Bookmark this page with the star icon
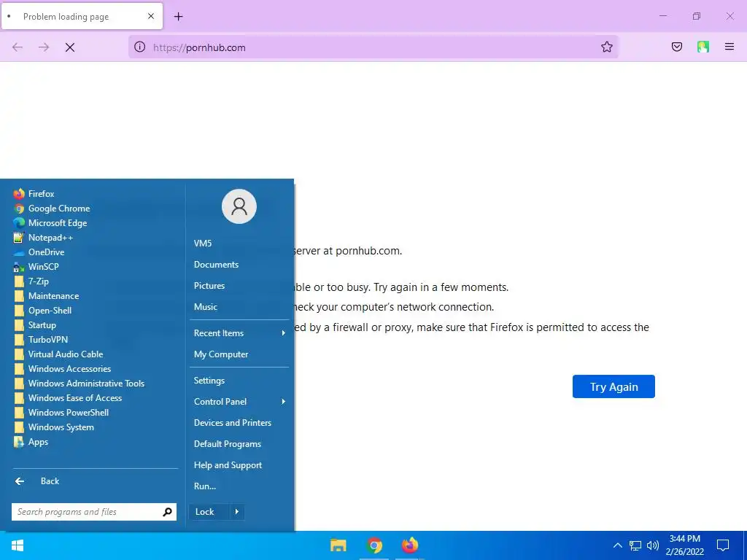 [606, 47]
